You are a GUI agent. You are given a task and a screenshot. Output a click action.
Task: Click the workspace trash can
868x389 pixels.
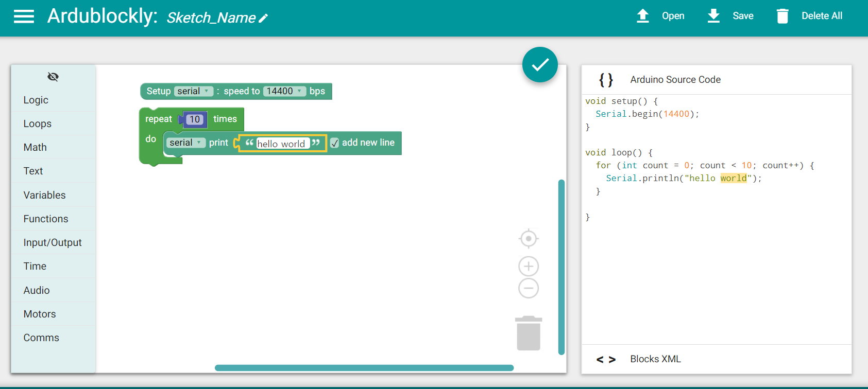pos(529,333)
